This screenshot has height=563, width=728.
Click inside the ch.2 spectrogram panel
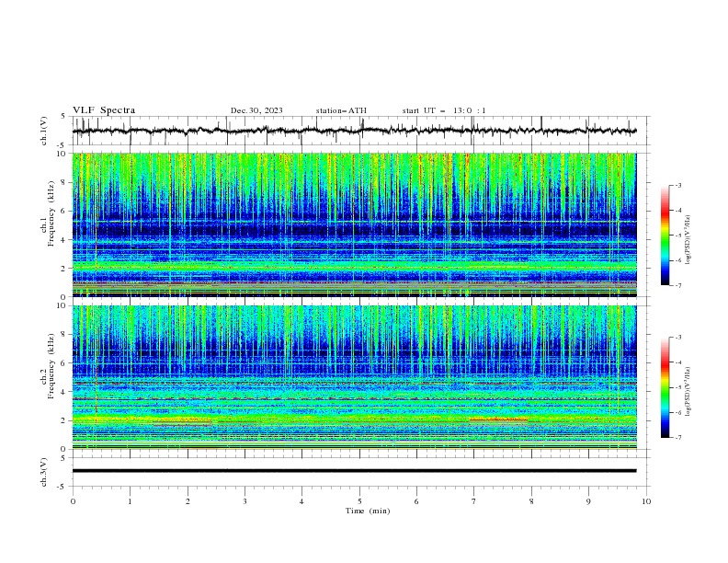(x=354, y=377)
